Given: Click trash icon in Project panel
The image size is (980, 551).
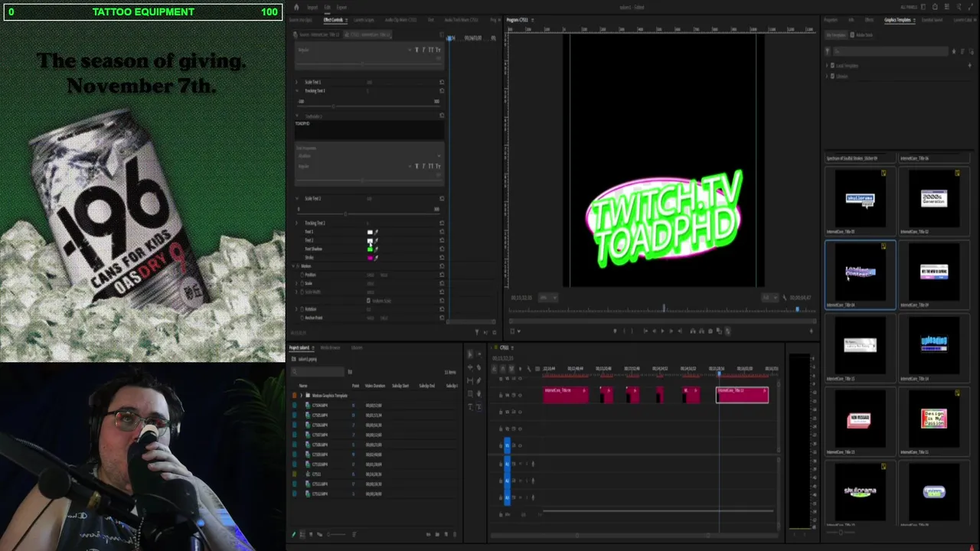Looking at the screenshot, I should [x=456, y=534].
